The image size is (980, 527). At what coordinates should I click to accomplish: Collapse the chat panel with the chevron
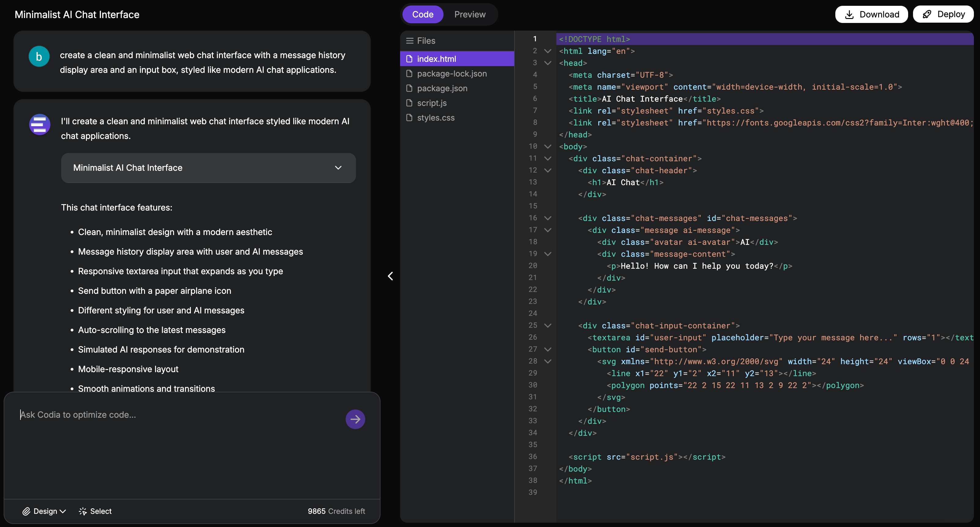[390, 276]
